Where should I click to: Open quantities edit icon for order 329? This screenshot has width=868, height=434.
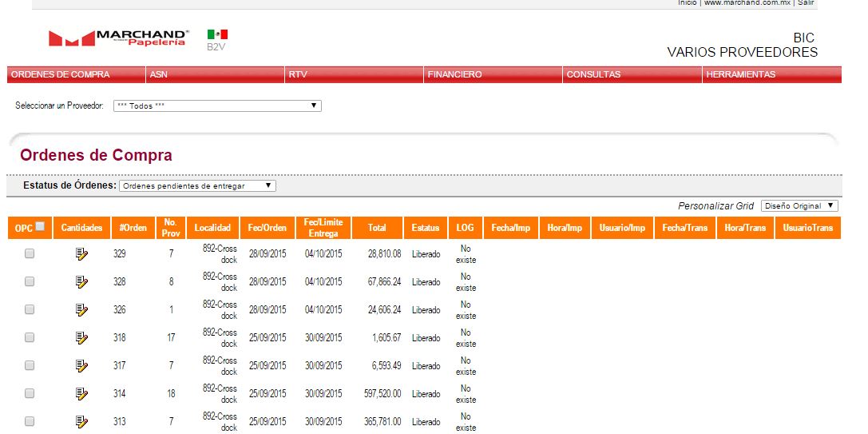coord(81,254)
